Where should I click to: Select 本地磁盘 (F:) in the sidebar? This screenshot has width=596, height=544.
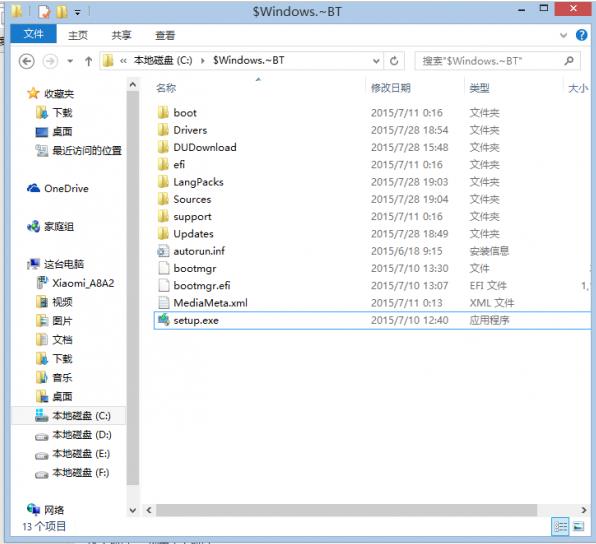coord(81,473)
